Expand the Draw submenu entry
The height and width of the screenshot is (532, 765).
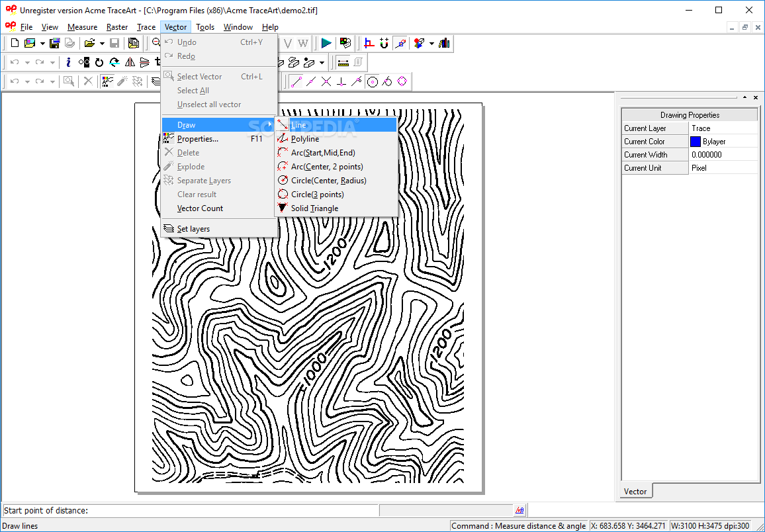[218, 125]
